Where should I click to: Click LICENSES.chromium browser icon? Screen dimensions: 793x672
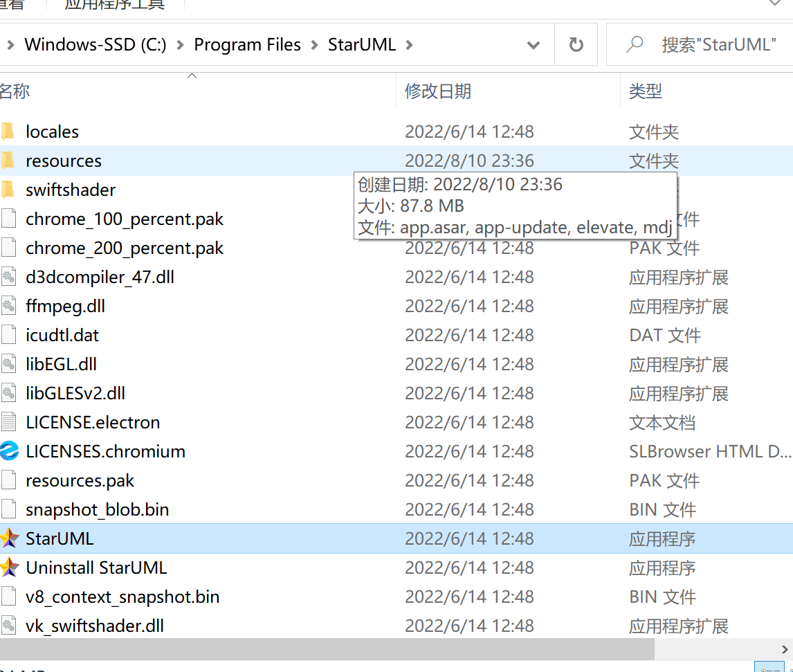9,451
